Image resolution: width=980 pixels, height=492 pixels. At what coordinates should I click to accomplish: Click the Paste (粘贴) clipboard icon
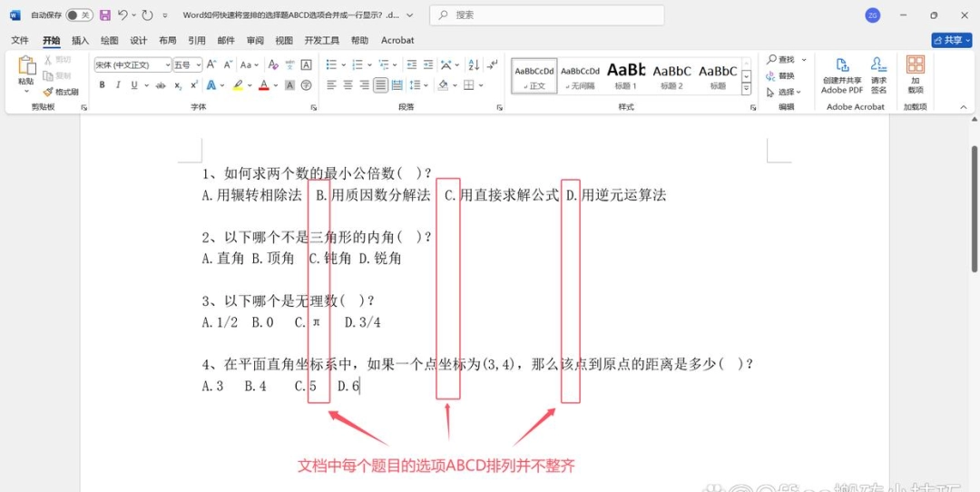click(26, 65)
